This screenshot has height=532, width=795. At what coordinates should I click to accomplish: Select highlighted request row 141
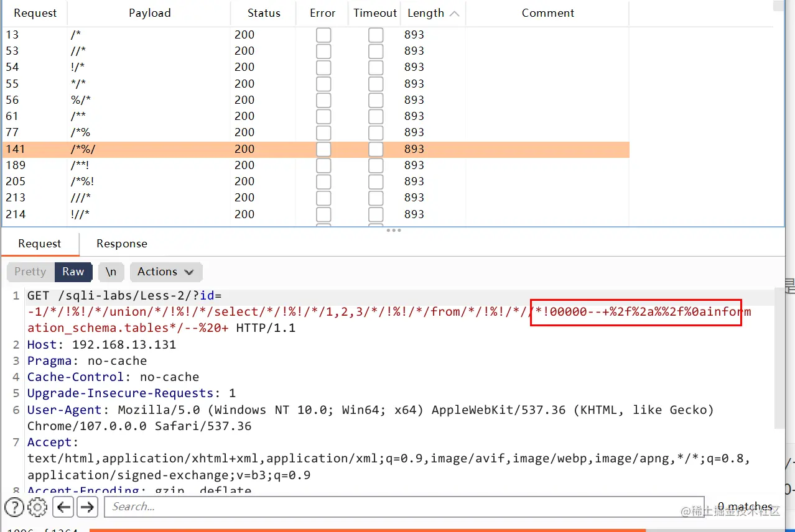pos(316,149)
